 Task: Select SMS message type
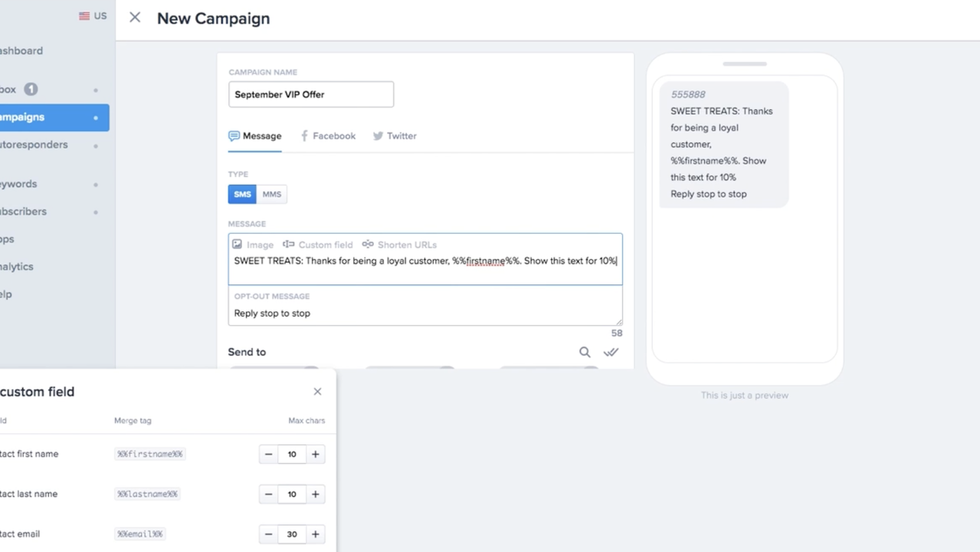pos(242,194)
